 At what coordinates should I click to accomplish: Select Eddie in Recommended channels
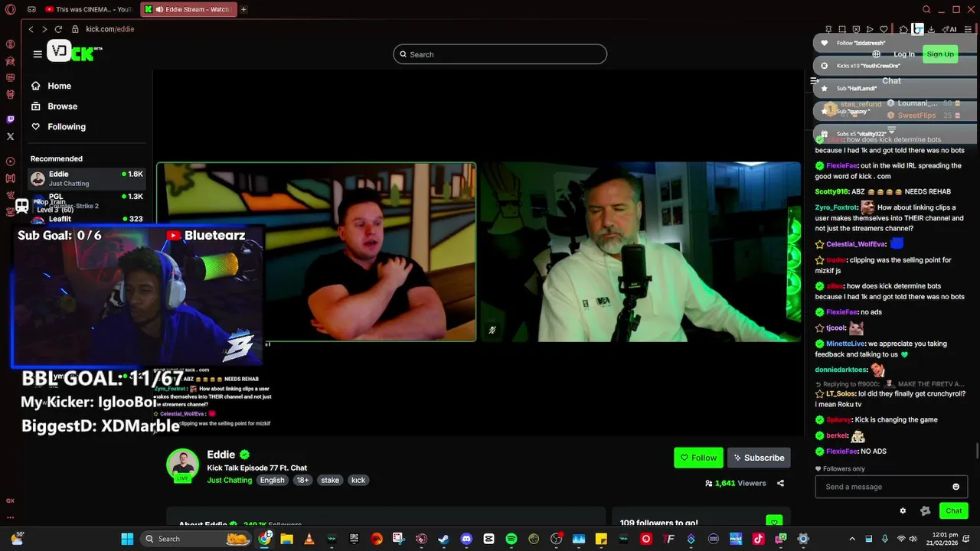click(87, 178)
